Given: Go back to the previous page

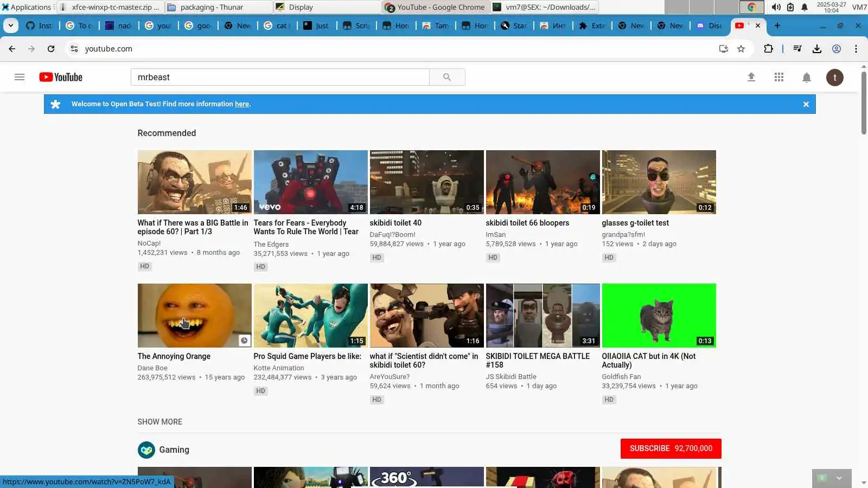Looking at the screenshot, I should coord(12,49).
